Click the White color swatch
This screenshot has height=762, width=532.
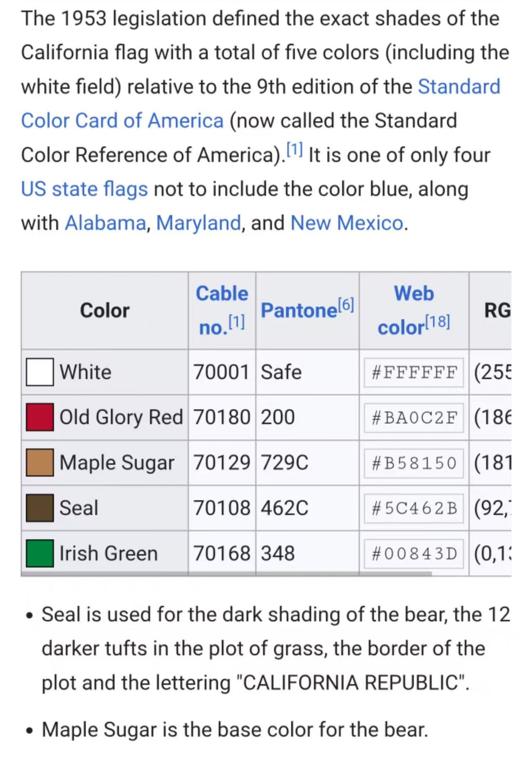(39, 372)
